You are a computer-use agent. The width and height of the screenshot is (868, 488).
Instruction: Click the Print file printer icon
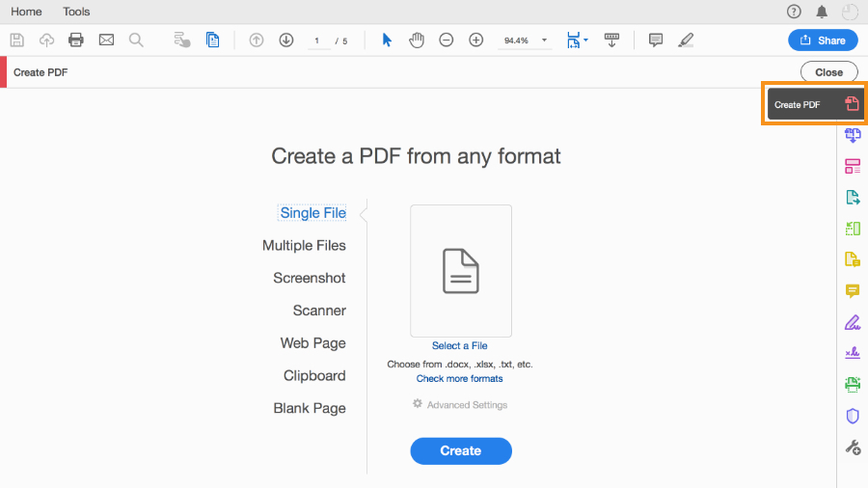[76, 40]
